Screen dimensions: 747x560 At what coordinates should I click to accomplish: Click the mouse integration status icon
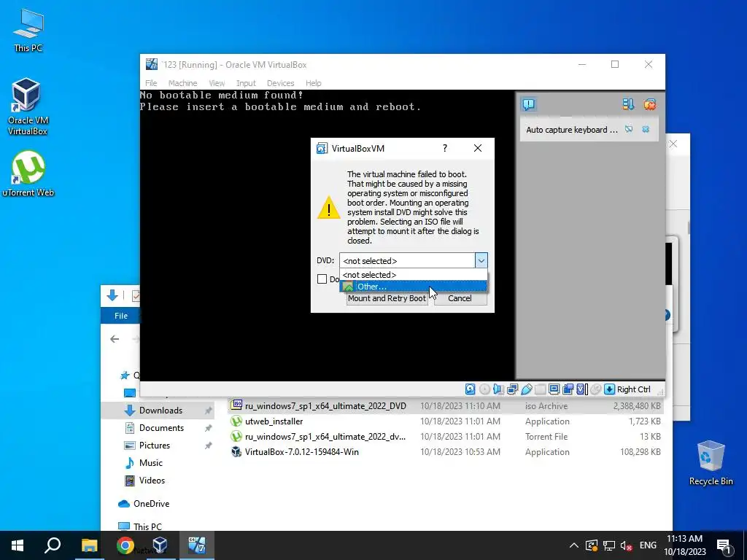tap(595, 389)
